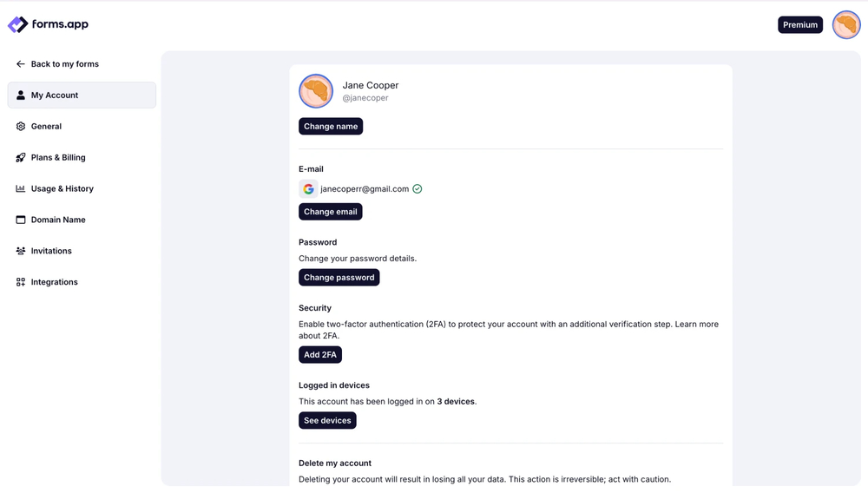Click the General gear icon
Screen dimensions: 868x493
click(21, 127)
